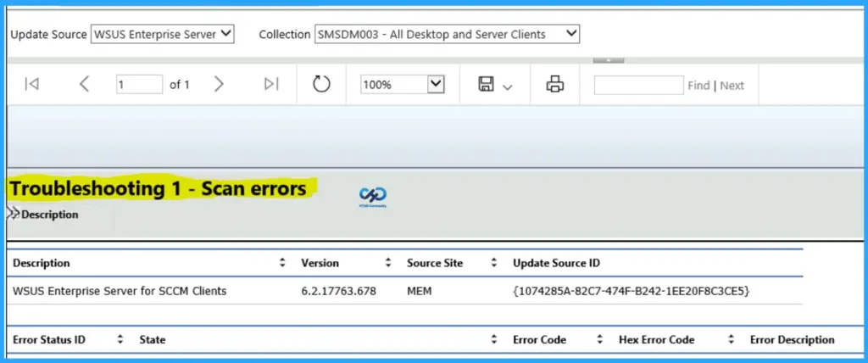Image resolution: width=868 pixels, height=363 pixels.
Task: Sort by the Source Site column
Action: click(494, 263)
